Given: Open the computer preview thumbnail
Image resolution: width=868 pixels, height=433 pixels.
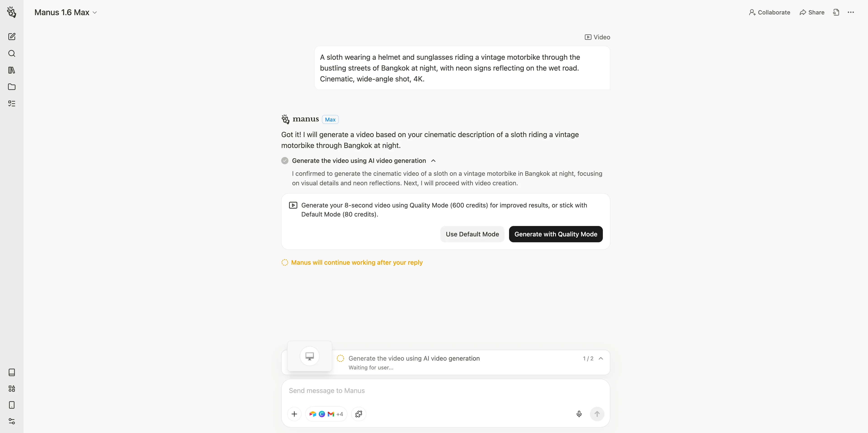Looking at the screenshot, I should coord(309,356).
